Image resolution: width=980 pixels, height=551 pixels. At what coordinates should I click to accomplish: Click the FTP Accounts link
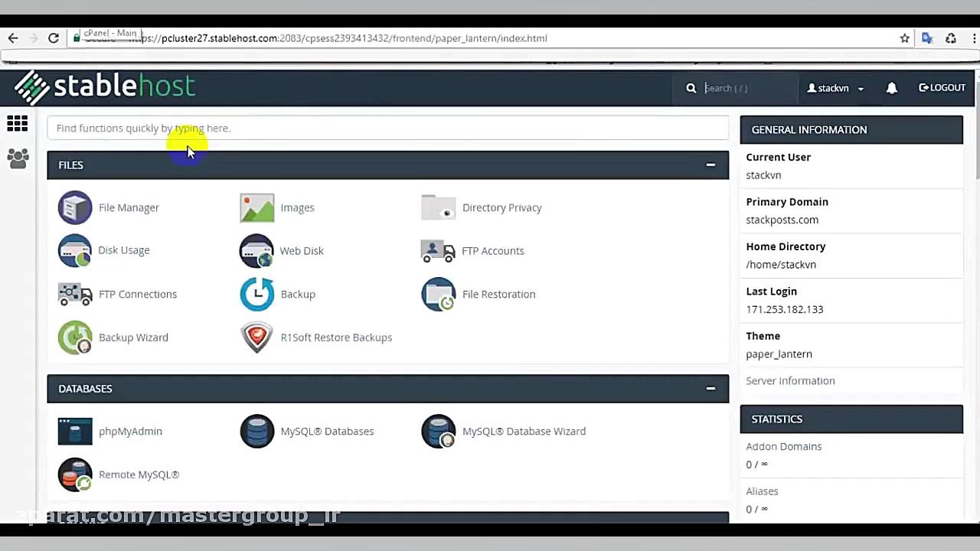coord(493,250)
